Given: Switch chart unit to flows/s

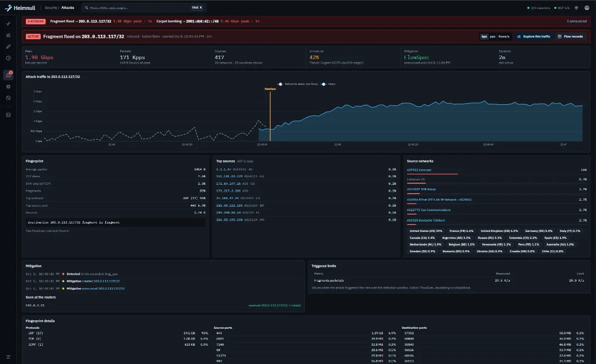Looking at the screenshot, I should pyautogui.click(x=504, y=36).
